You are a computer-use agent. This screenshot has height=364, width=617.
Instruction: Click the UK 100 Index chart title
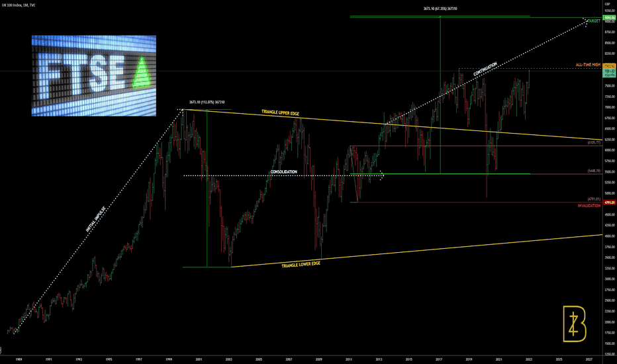coord(18,5)
